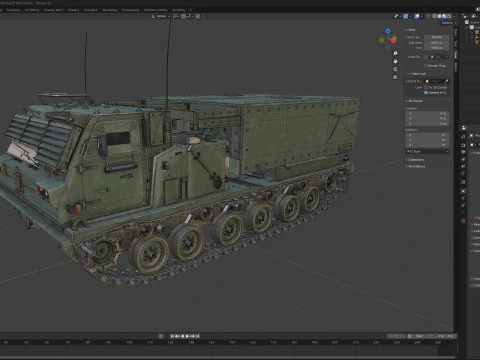Click the red X axis on the navigation gizmo
This screenshot has width=480, height=360.
click(394, 41)
